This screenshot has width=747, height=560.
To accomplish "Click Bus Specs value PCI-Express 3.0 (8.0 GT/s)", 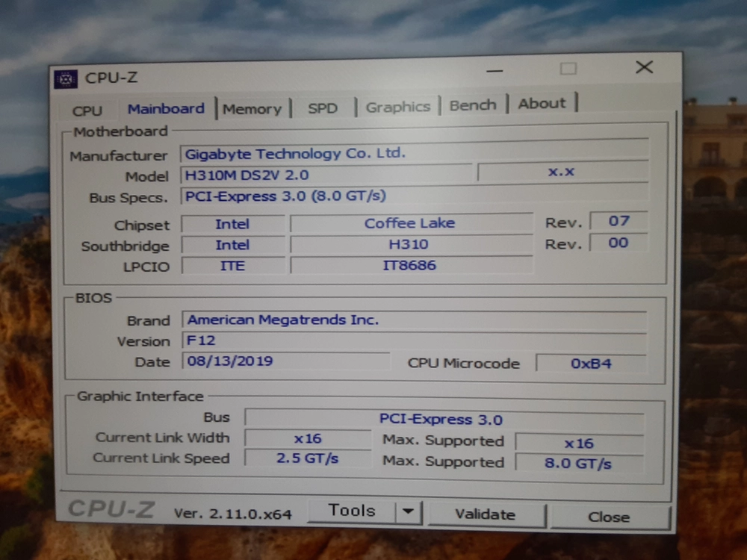I will (414, 195).
